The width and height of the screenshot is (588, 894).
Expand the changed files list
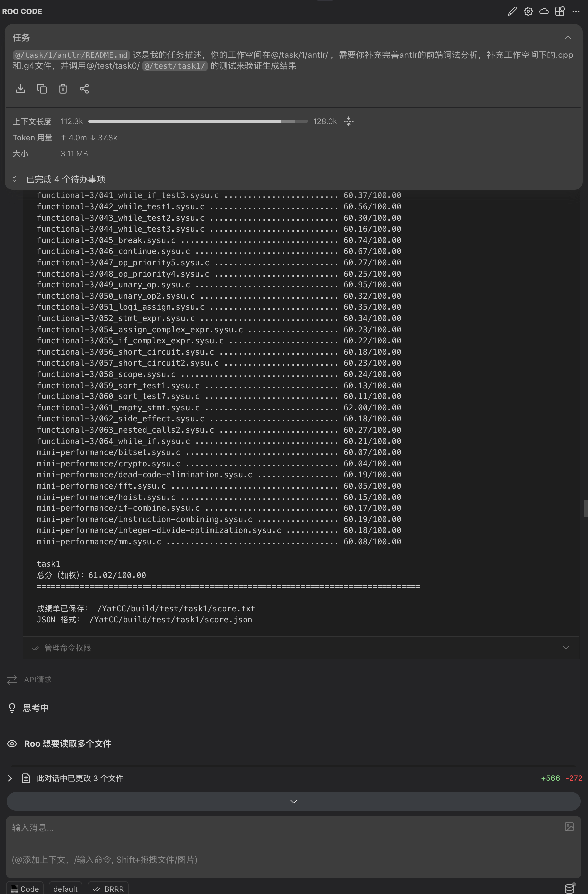(x=10, y=778)
